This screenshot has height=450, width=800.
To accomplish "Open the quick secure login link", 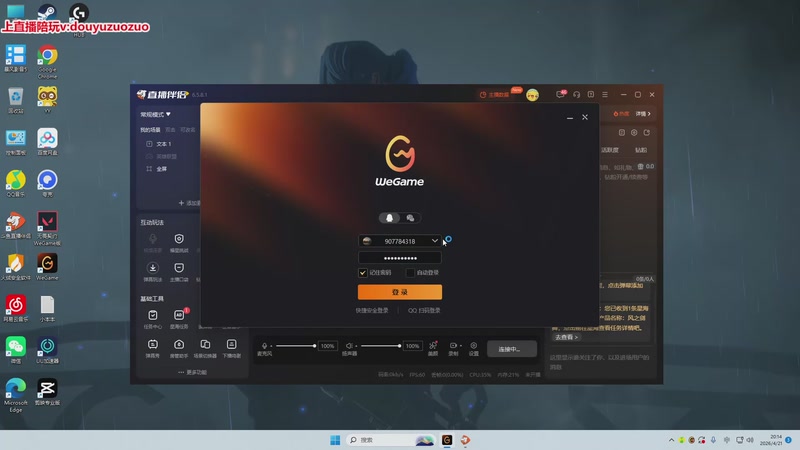I will (x=372, y=310).
